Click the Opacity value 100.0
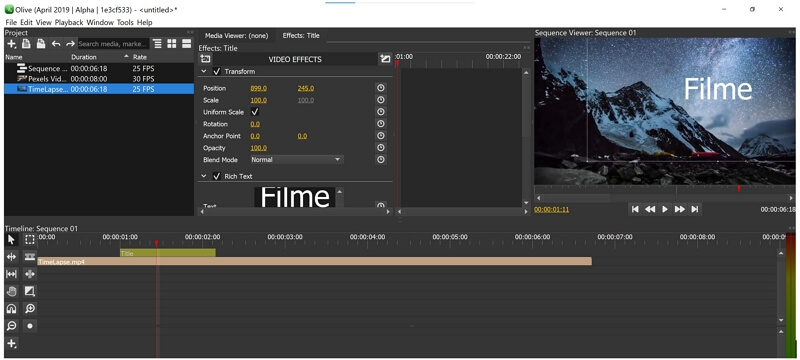Image resolution: width=800 pixels, height=360 pixels. coord(259,148)
